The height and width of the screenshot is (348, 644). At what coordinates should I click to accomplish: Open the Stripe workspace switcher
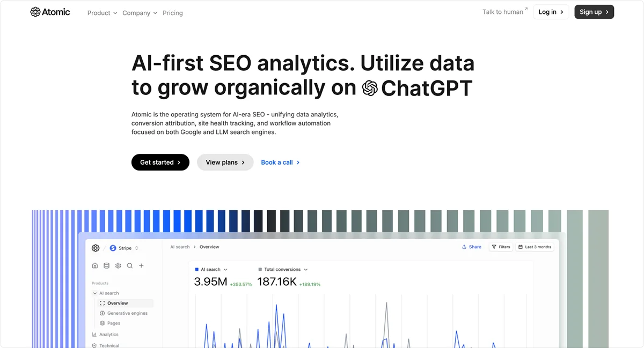point(125,248)
